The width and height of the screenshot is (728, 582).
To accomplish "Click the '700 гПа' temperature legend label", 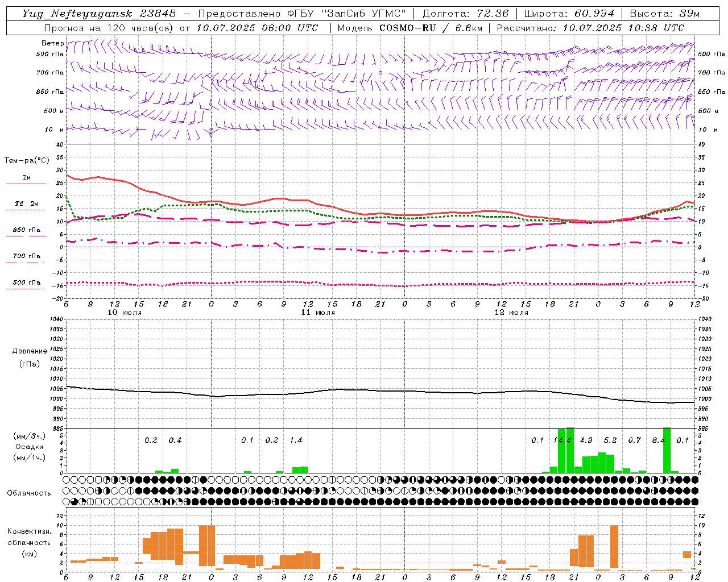I will [26, 256].
